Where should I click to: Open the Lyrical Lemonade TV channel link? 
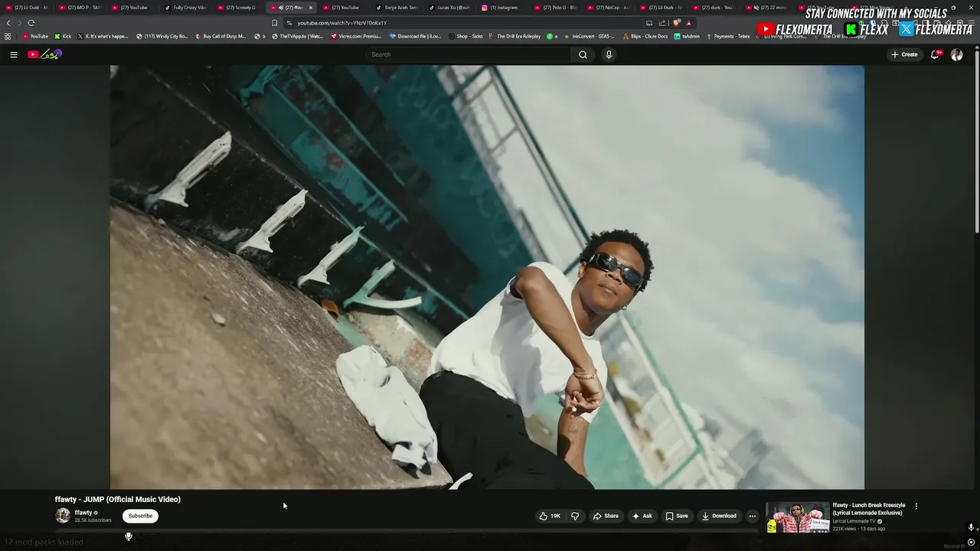tap(854, 521)
